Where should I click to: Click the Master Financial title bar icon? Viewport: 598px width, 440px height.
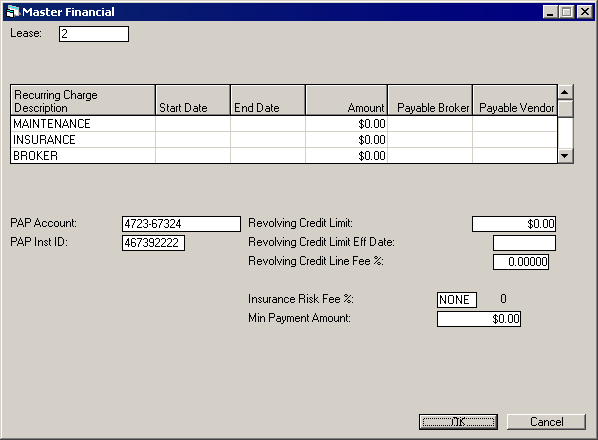tap(13, 12)
